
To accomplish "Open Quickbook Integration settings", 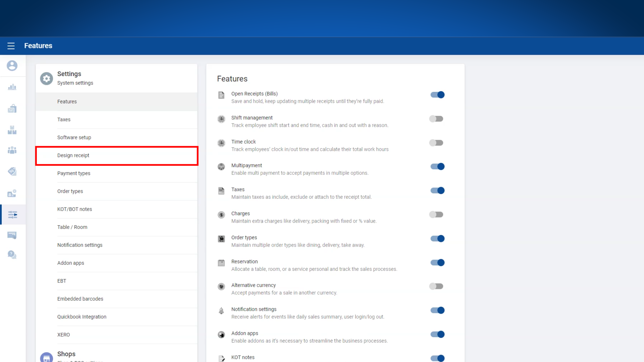I will coord(82,317).
